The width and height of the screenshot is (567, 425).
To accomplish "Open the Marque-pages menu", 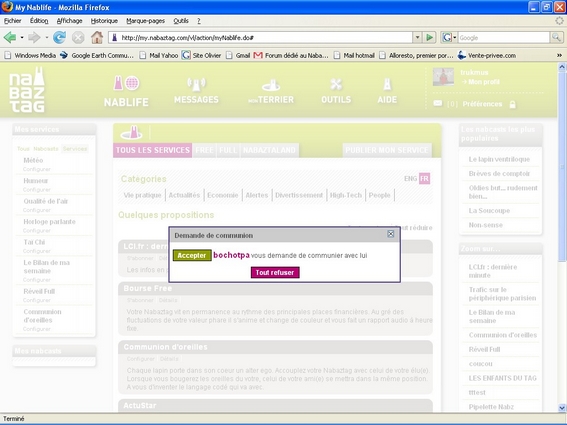I will (145, 21).
